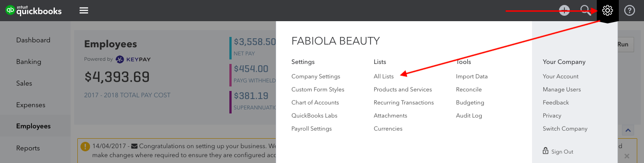
Task: Open the search magnifier icon
Action: click(x=586, y=10)
